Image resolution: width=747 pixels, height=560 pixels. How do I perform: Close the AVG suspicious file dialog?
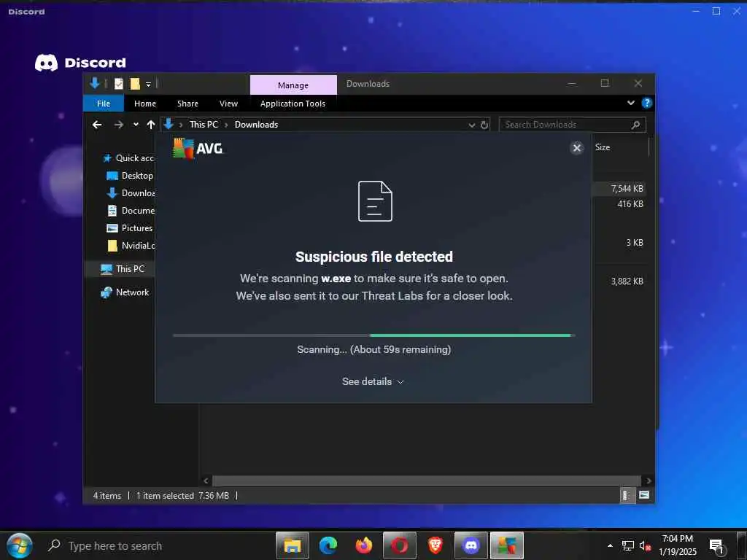pyautogui.click(x=576, y=148)
